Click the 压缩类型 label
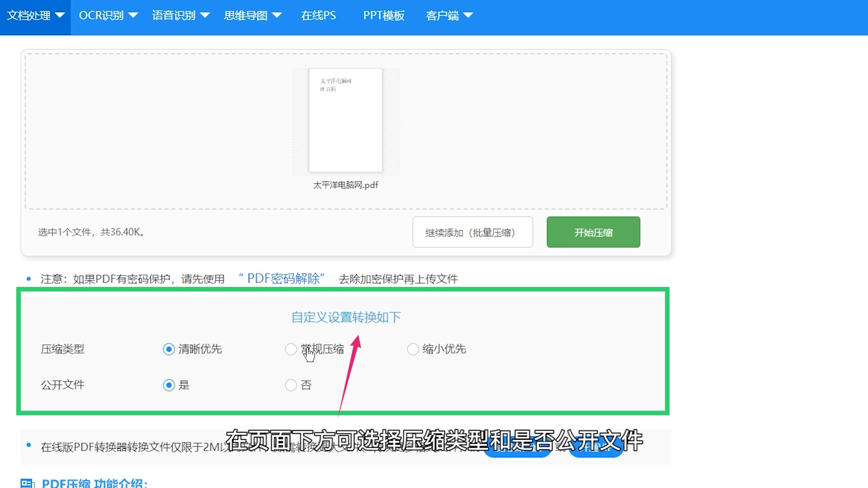Image resolution: width=868 pixels, height=488 pixels. (62, 349)
